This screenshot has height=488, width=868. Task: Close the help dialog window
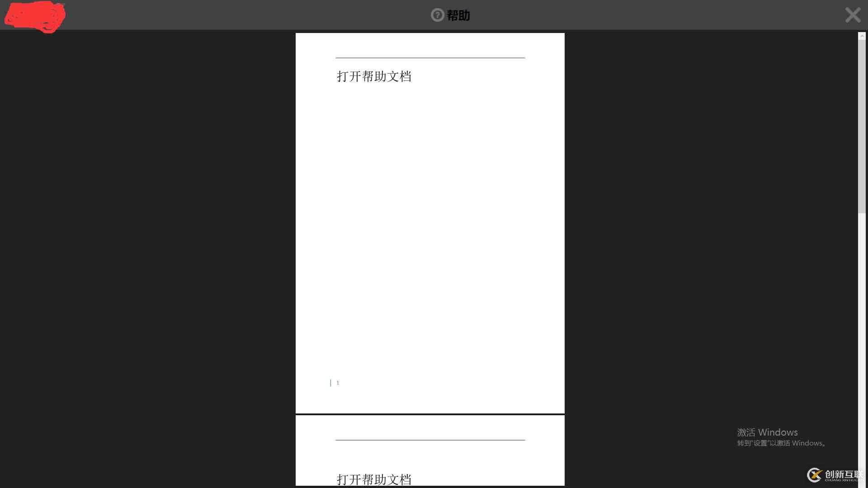[x=853, y=15]
